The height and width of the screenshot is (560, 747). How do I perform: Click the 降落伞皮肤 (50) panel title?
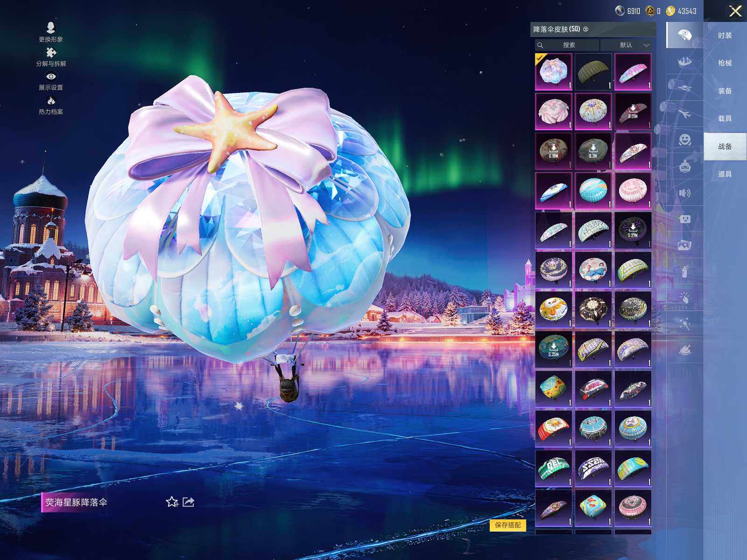(557, 29)
